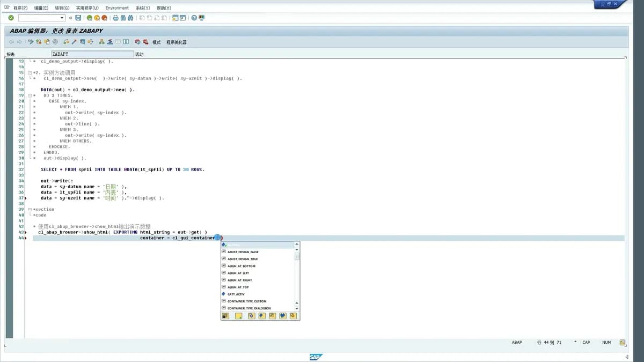Click the Direct Processing test icon
This screenshot has height=362, width=644.
(x=83, y=42)
